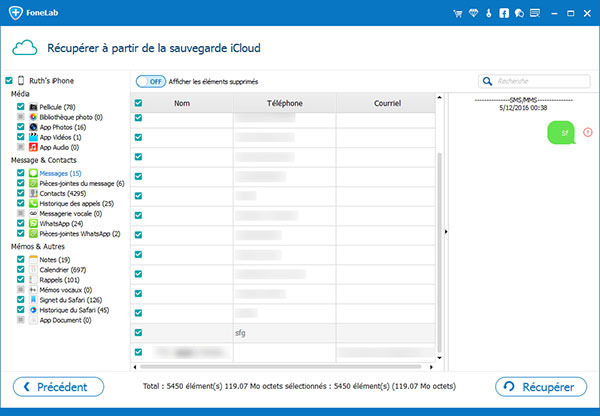Sort by the Nom column header
This screenshot has width=600, height=416.
(182, 103)
